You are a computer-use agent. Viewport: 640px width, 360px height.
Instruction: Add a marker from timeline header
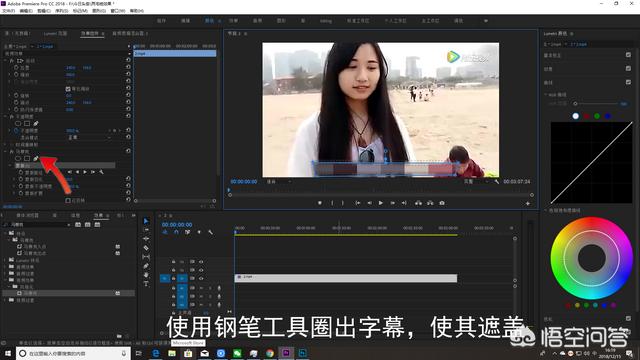tap(199, 232)
